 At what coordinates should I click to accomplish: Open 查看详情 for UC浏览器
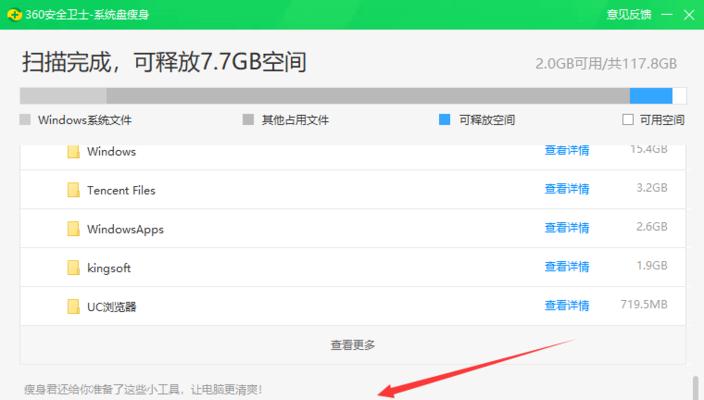[567, 306]
